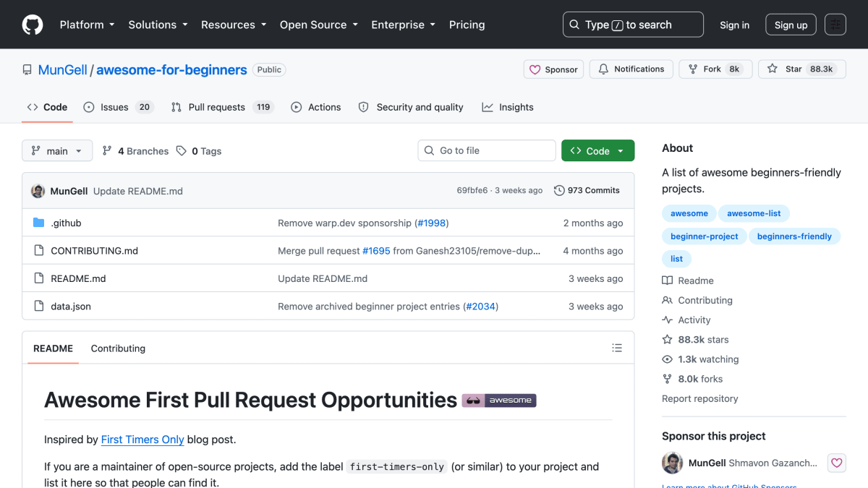868x488 pixels.
Task: Open the green Code dropdown button
Action: tap(597, 150)
